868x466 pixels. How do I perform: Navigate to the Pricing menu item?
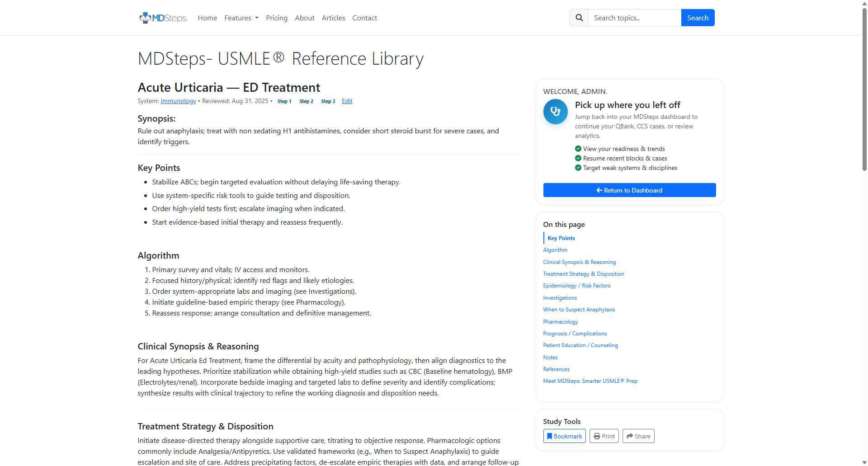pyautogui.click(x=277, y=18)
